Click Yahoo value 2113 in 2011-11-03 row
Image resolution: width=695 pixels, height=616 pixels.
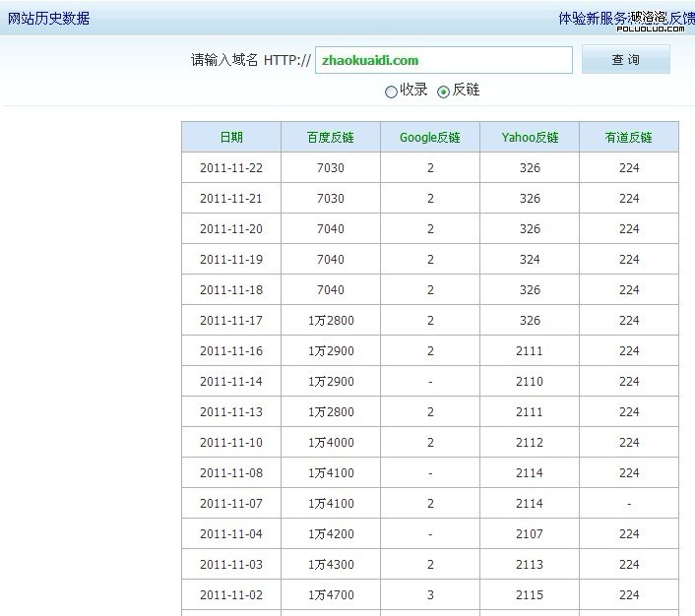click(530, 565)
